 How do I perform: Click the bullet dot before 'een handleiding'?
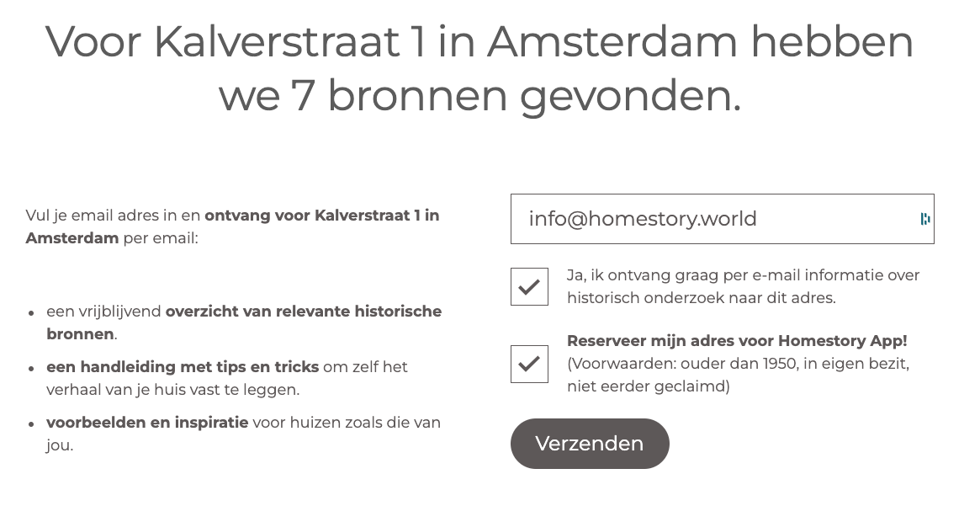[31, 369]
